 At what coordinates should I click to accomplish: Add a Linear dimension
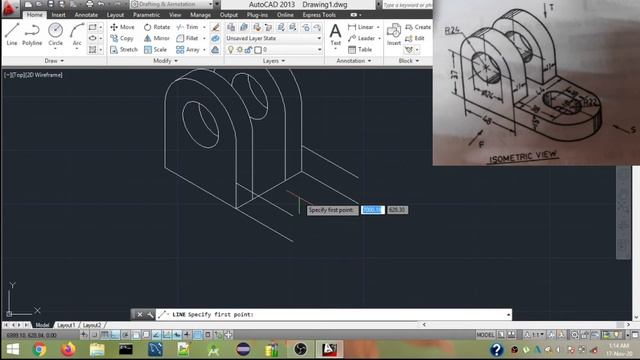coord(361,27)
